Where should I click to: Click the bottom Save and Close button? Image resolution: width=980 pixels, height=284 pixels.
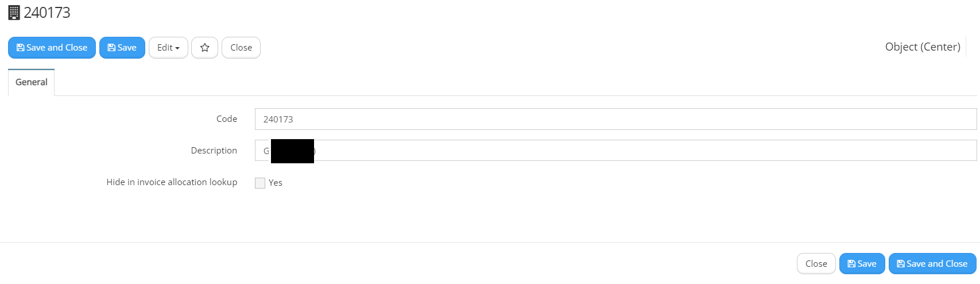pos(932,264)
